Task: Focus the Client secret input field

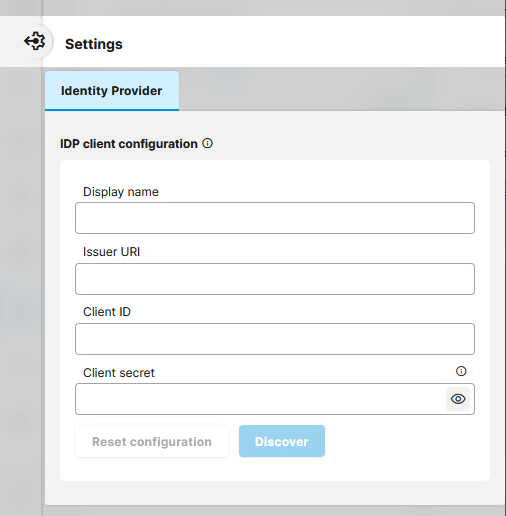Action: 260,399
